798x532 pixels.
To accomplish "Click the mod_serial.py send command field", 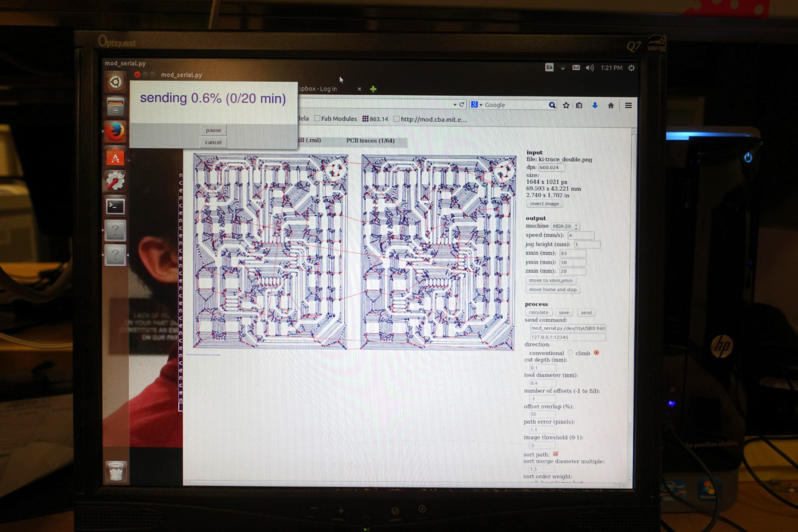I will coord(567,328).
